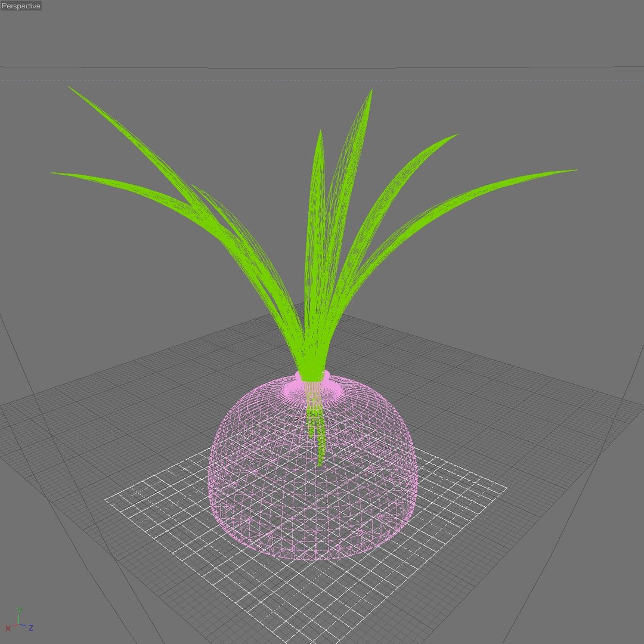Open the Perspective viewport label menu

[x=21, y=6]
